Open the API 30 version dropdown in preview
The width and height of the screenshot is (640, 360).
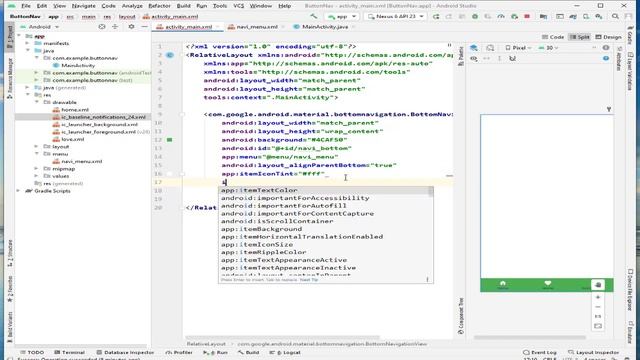(548, 48)
